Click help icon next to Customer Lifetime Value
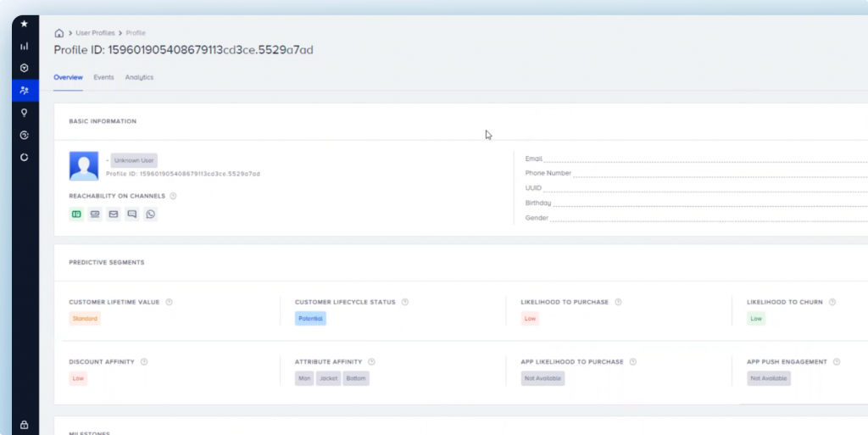868x435 pixels. tap(170, 302)
